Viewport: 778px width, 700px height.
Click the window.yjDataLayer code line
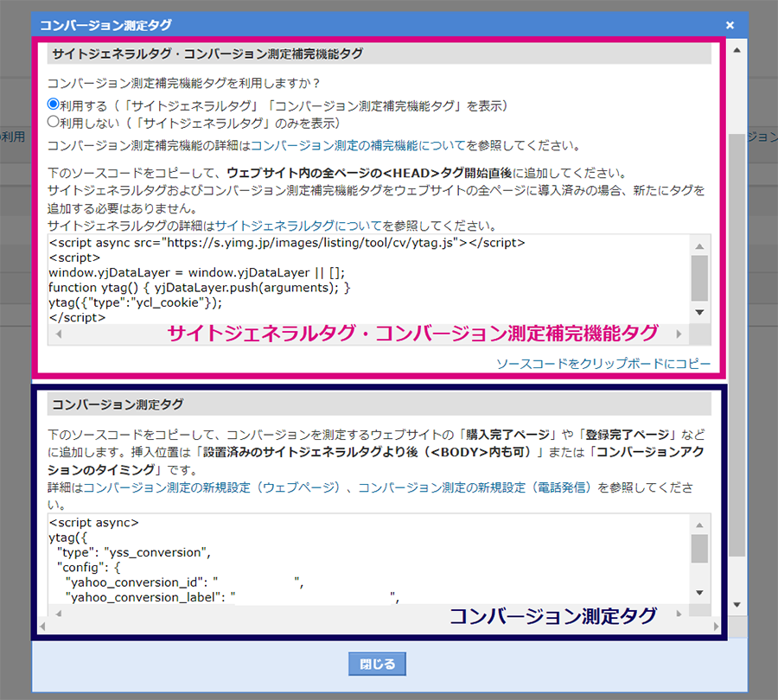[x=196, y=273]
